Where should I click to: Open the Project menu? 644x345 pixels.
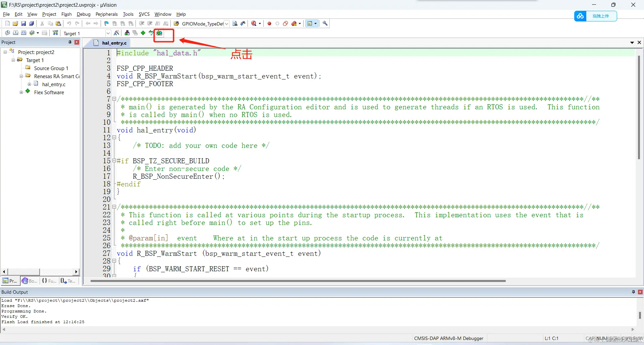coord(49,14)
